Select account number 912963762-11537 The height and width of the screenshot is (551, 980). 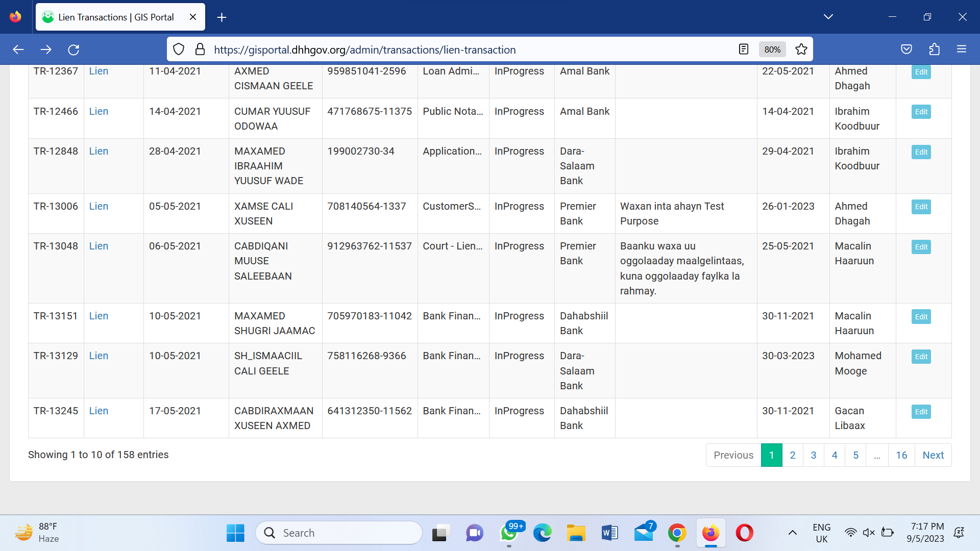click(370, 246)
